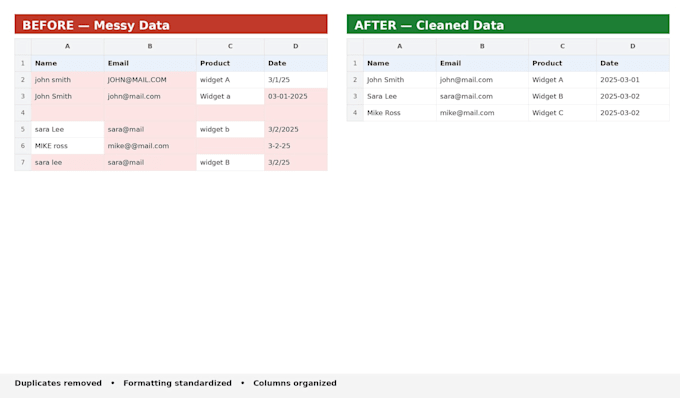Select 'sara@mail' in BEFORE row 5
The width and height of the screenshot is (680, 398).
[150, 129]
